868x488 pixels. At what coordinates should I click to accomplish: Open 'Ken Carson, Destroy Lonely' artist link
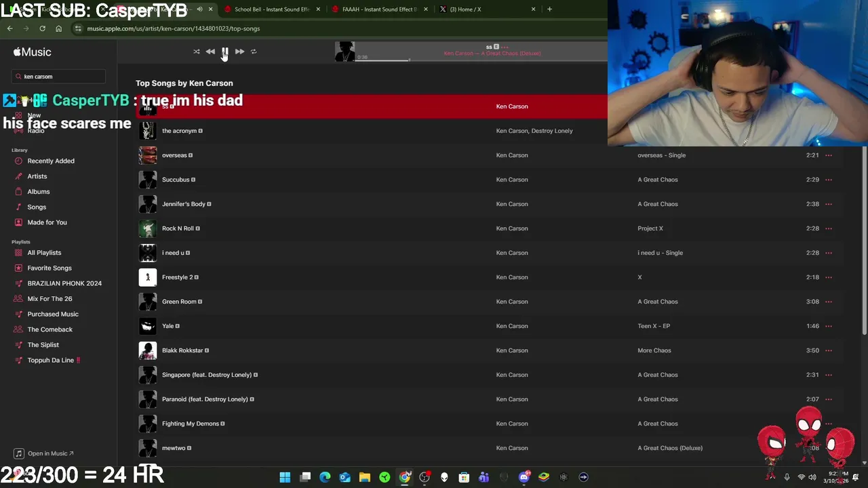(534, 131)
